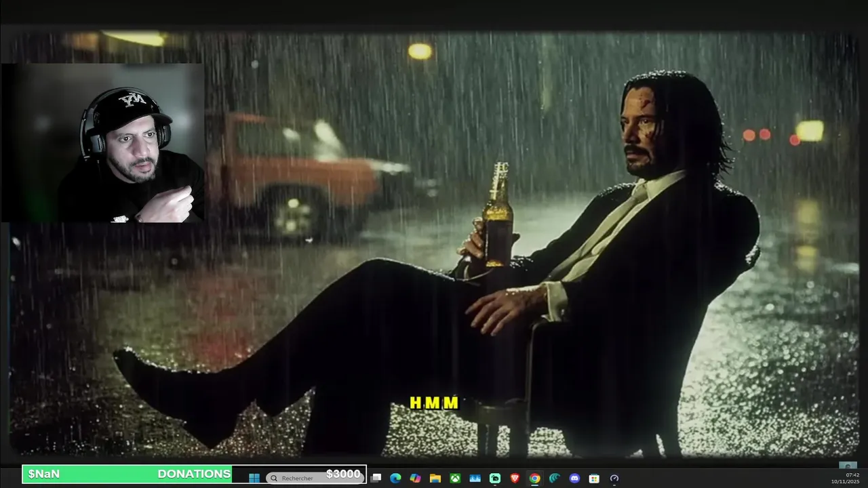This screenshot has width=868, height=488.
Task: Click the green DONATIONS progress bar
Action: click(x=127, y=474)
